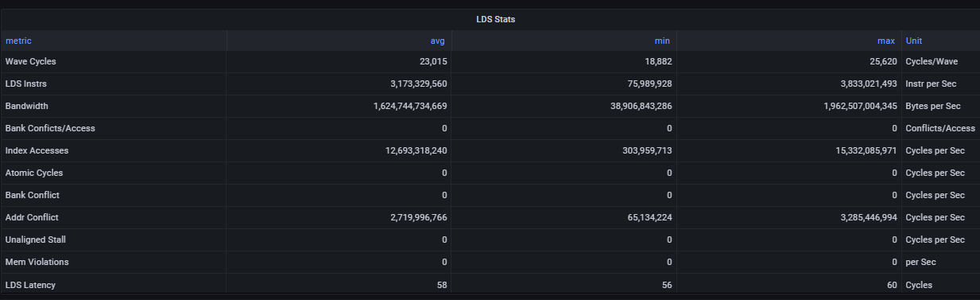Click max value 1,962,507,004,345
Screen dimensions: 980x300
tap(861, 106)
